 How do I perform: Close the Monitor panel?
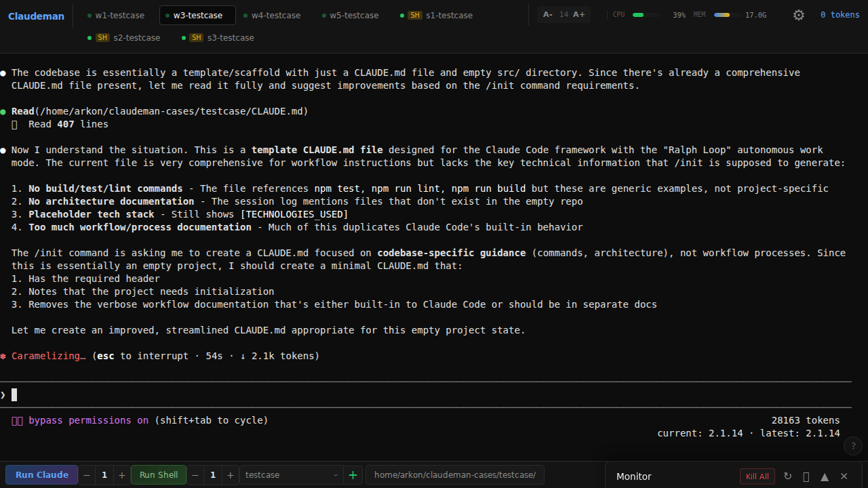[844, 476]
